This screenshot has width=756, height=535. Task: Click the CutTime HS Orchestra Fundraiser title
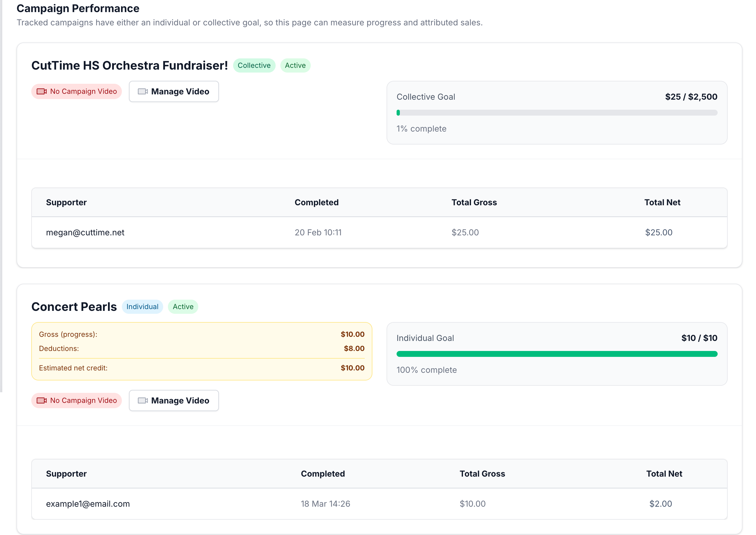130,65
